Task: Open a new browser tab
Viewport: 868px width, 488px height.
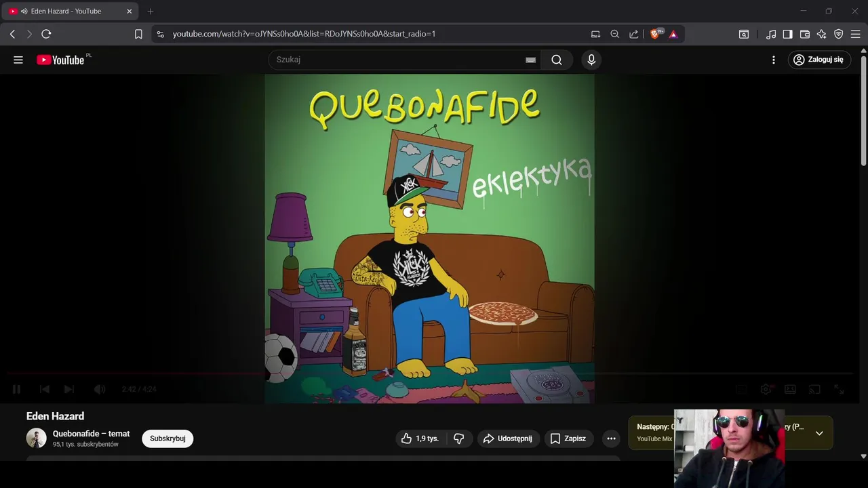Action: click(151, 11)
